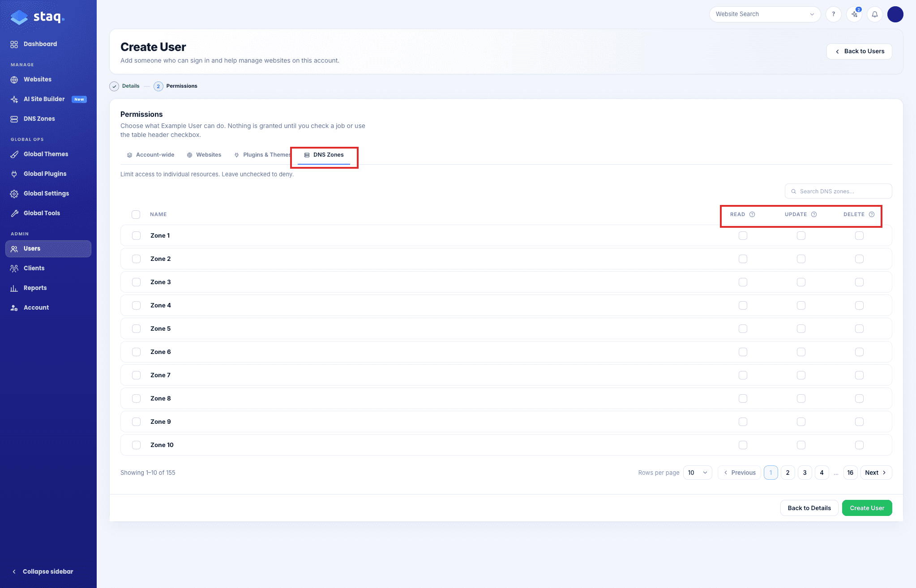The image size is (916, 588).
Task: Switch to Account-wide tab
Action: [x=150, y=155]
